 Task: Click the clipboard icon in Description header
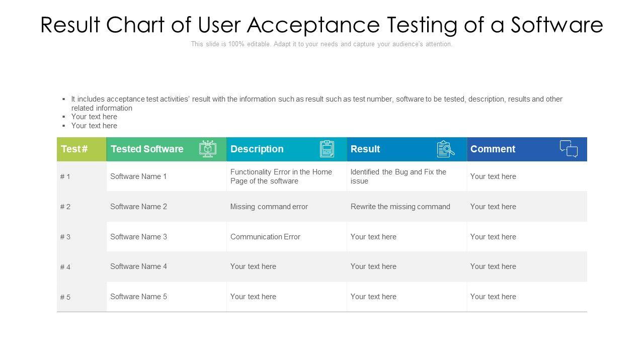click(x=327, y=149)
